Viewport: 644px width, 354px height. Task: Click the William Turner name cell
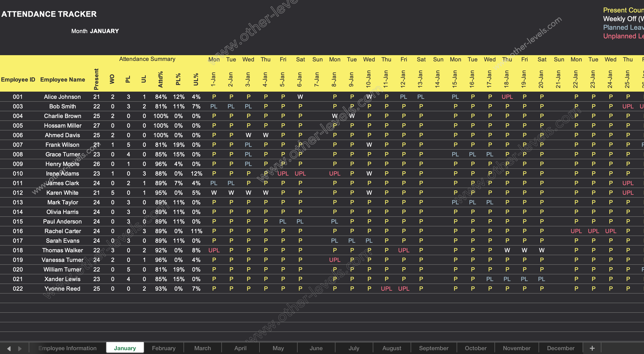click(x=63, y=269)
